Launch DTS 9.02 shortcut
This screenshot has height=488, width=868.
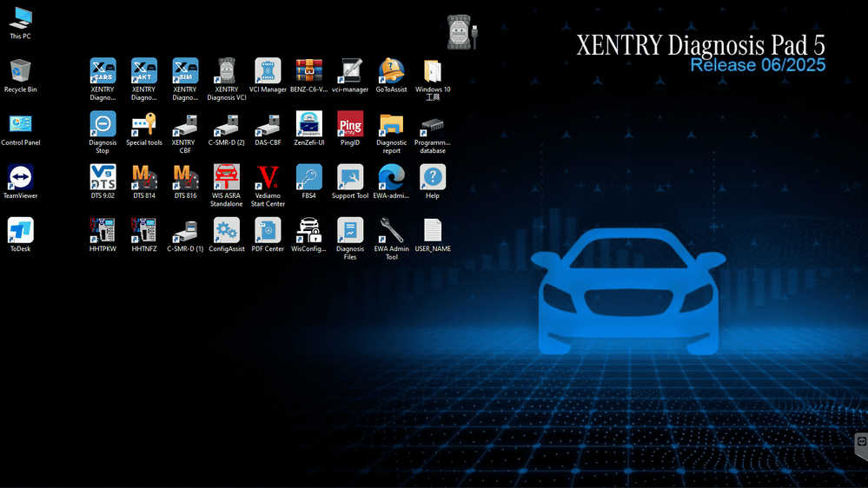click(103, 177)
